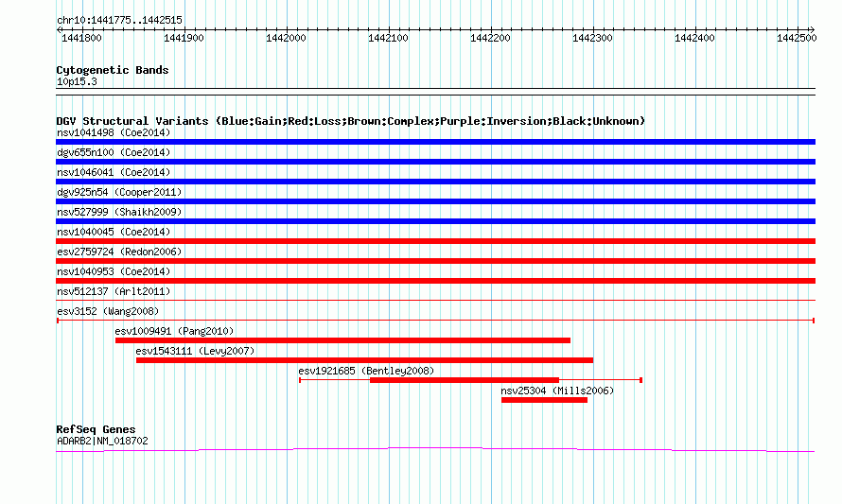Image resolution: width=842 pixels, height=504 pixels.
Task: Click the 1442500 ruler position
Action: tap(797, 38)
